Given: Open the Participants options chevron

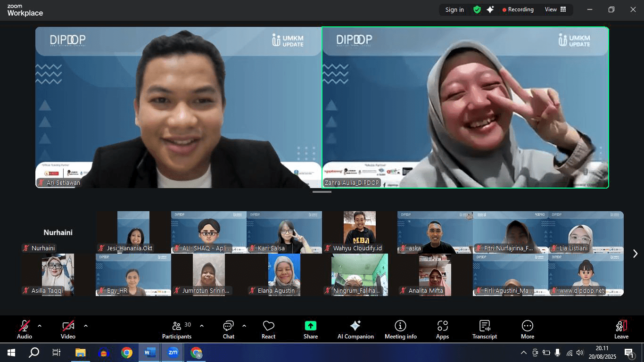Looking at the screenshot, I should (202, 325).
